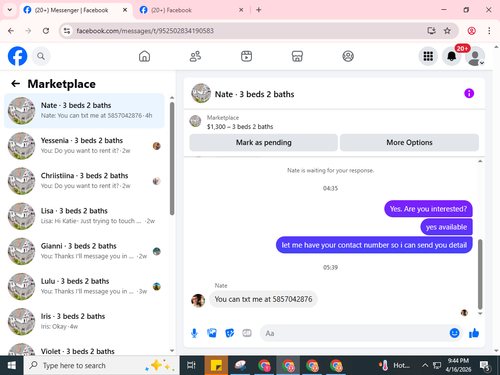Open the Lulu conversation
This screenshot has height=375, width=500.
click(x=84, y=286)
